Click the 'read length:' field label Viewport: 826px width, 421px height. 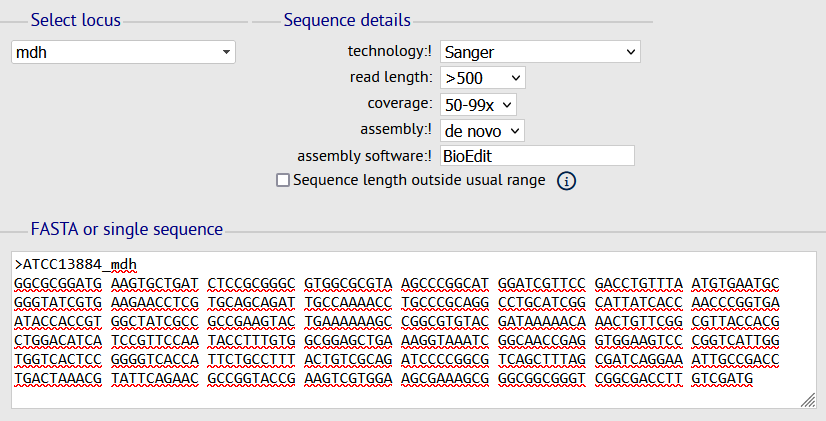(x=391, y=77)
